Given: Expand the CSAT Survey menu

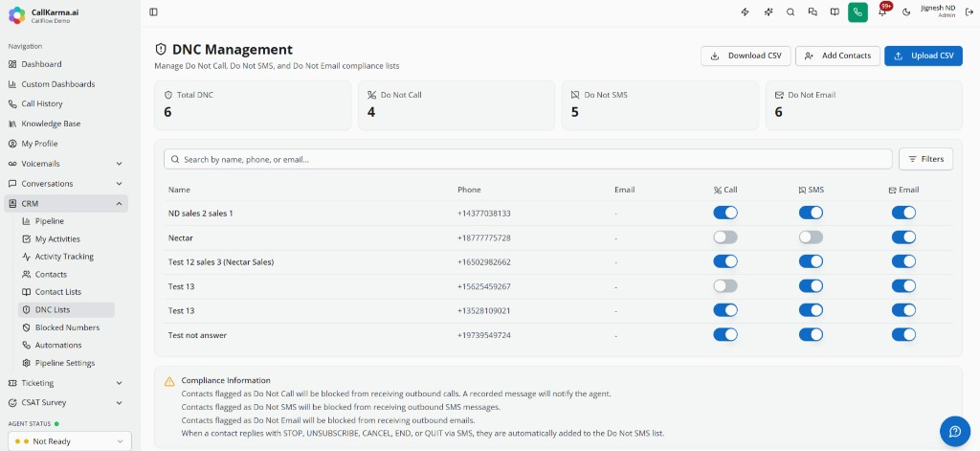Looking at the screenshot, I should coord(66,403).
